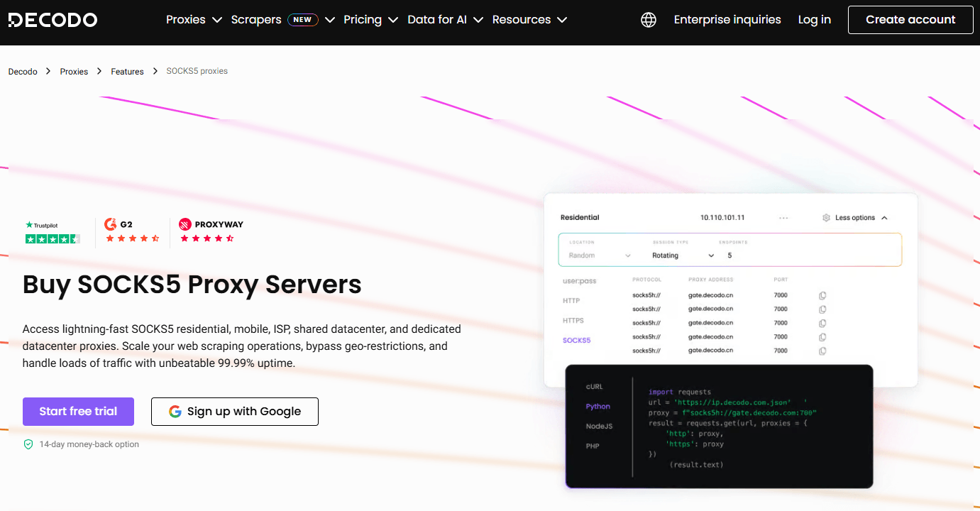
Task: Click the shield icon by money-back option
Action: 28,444
